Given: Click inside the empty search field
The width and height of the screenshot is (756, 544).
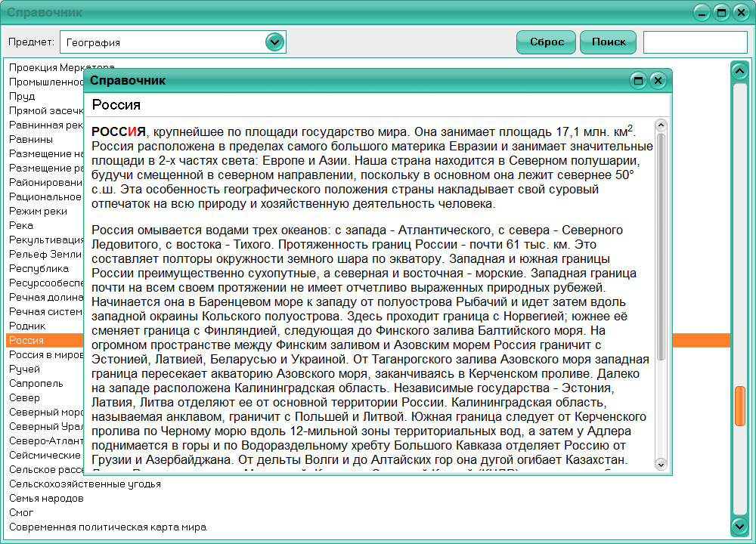Looking at the screenshot, I should point(695,42).
